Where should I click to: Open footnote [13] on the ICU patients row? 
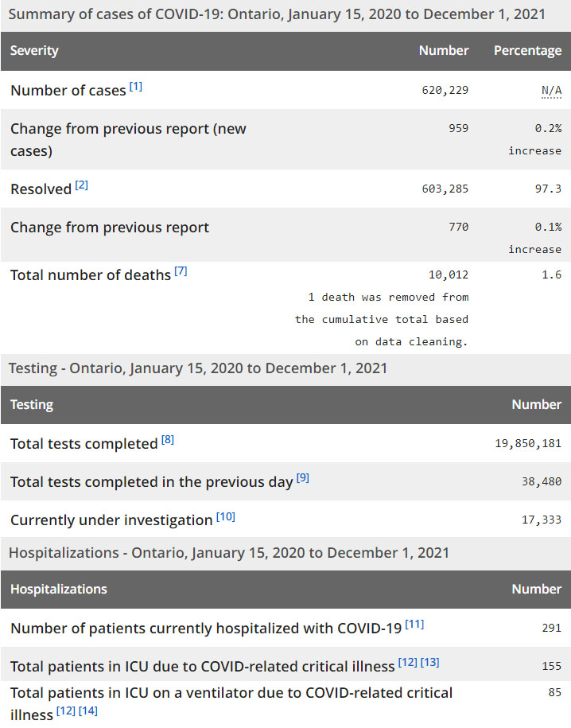pos(430,663)
